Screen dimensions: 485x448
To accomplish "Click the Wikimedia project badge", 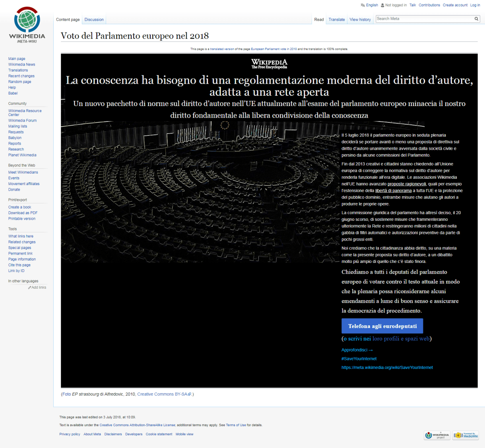I will 437,435.
